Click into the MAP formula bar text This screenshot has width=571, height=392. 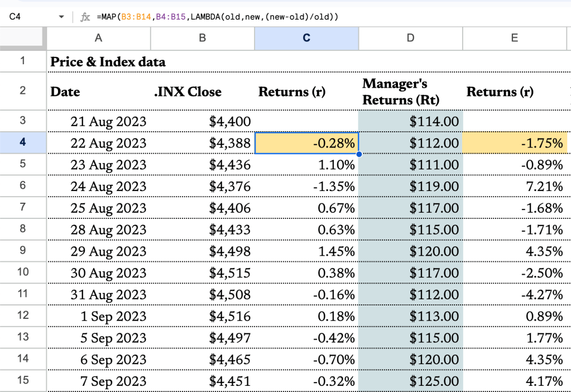pyautogui.click(x=218, y=17)
